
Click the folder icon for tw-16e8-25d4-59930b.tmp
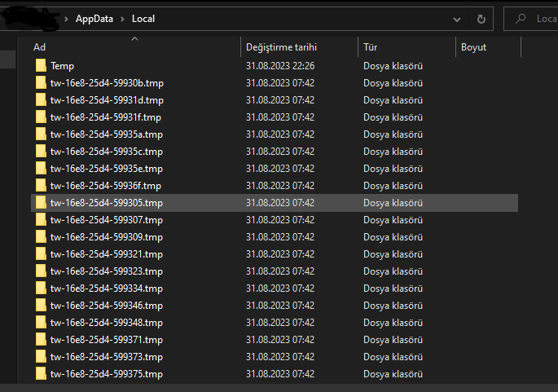pos(41,83)
